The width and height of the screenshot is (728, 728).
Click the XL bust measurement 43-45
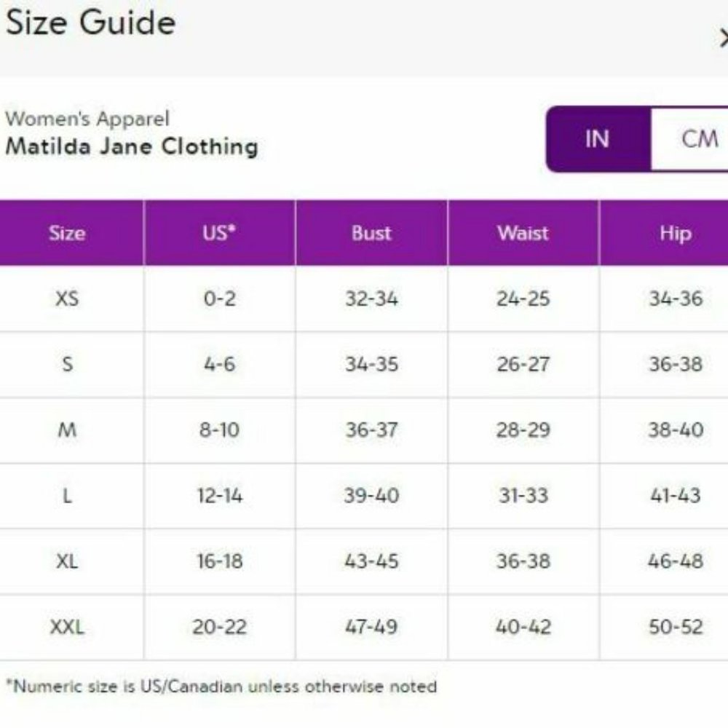pos(371,561)
